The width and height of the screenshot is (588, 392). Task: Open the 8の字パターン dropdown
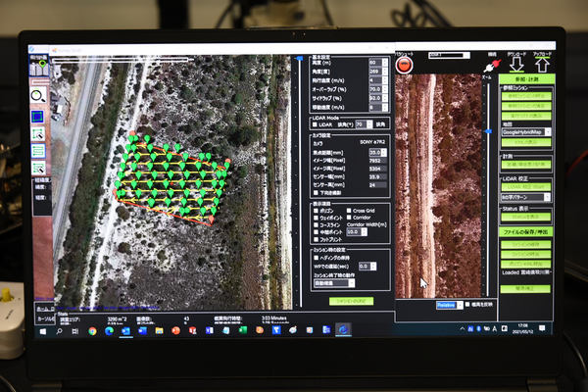tap(526, 197)
